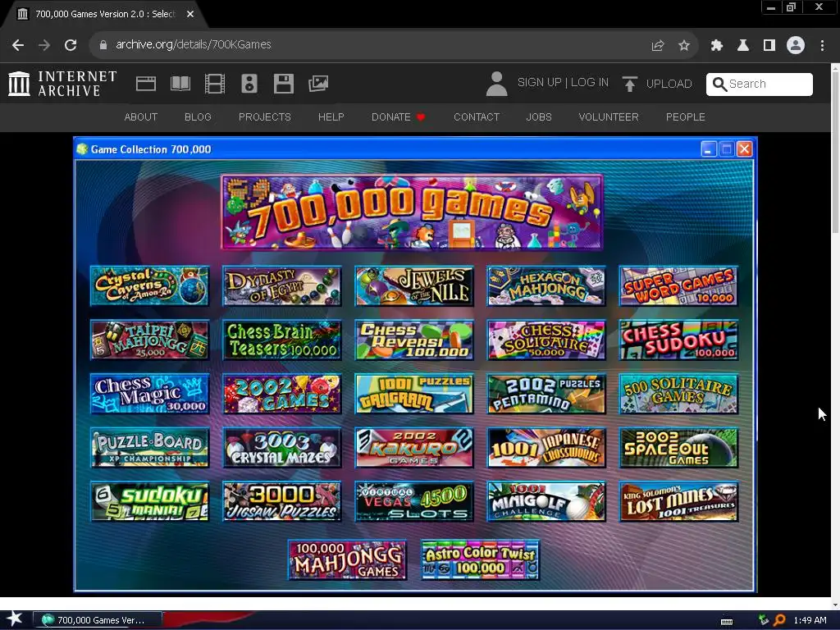Open 1001 Japanese Crosswords
The height and width of the screenshot is (630, 840).
546,448
